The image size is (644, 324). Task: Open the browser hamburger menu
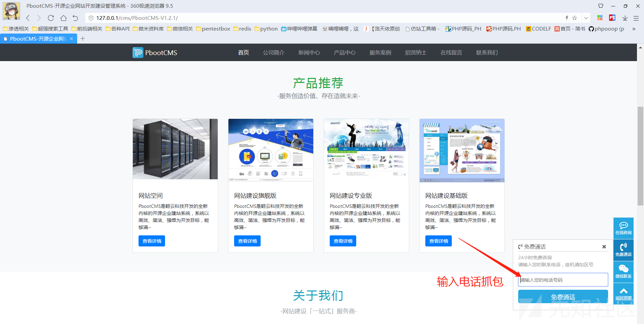(636, 18)
